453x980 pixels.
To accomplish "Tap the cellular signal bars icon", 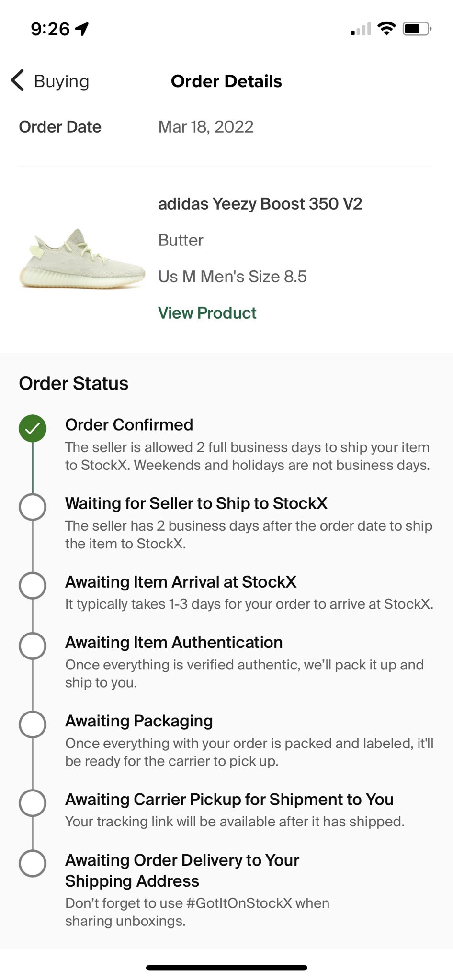I will [x=361, y=29].
